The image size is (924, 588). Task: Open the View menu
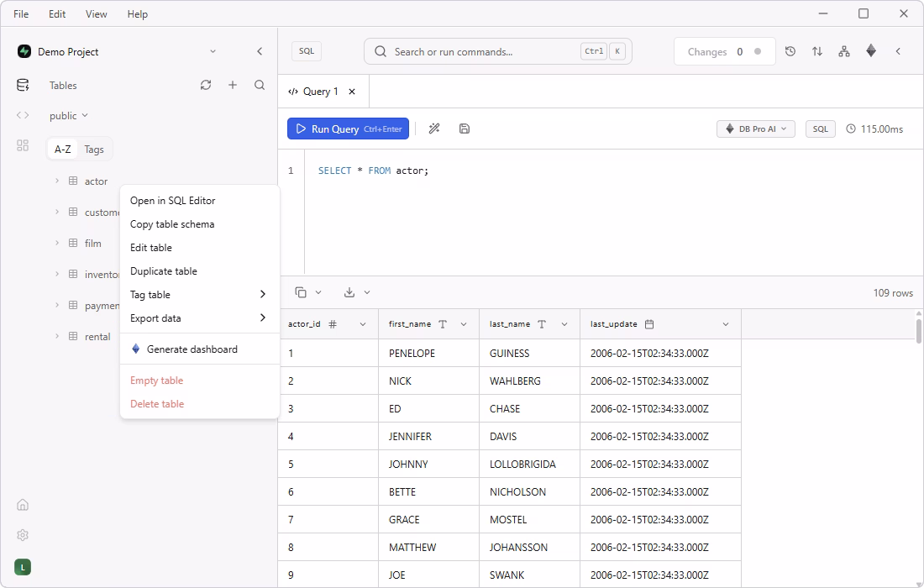tap(96, 13)
